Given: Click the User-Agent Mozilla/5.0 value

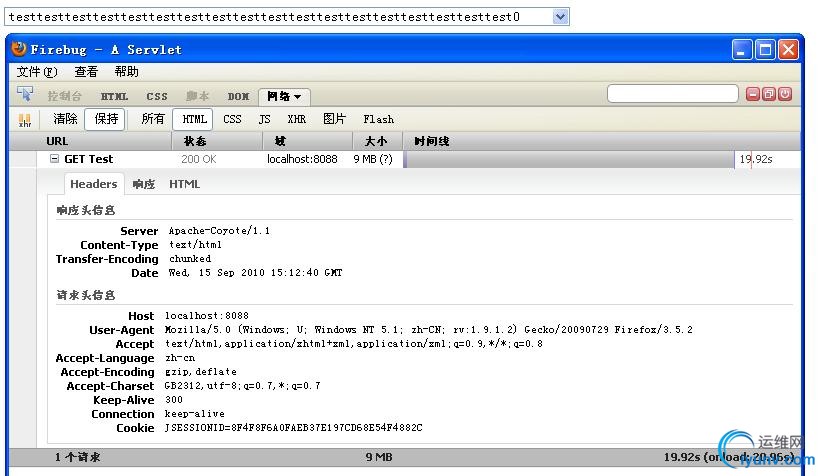Looking at the screenshot, I should point(429,330).
